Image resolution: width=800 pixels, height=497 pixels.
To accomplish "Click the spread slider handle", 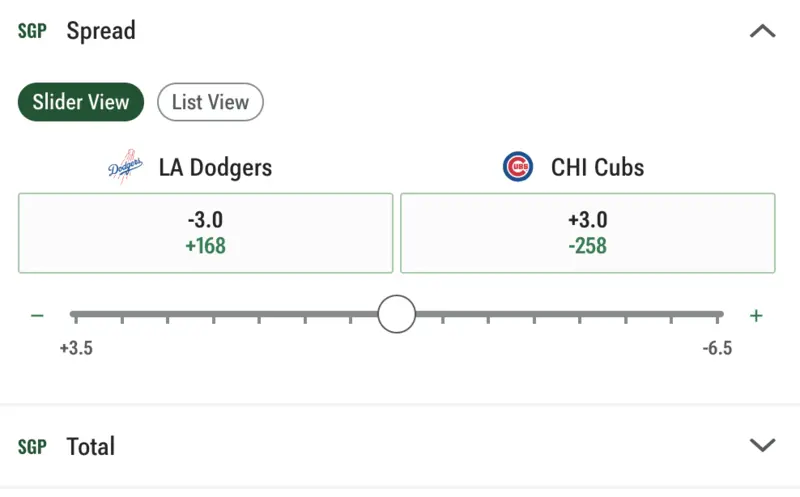I will (396, 314).
